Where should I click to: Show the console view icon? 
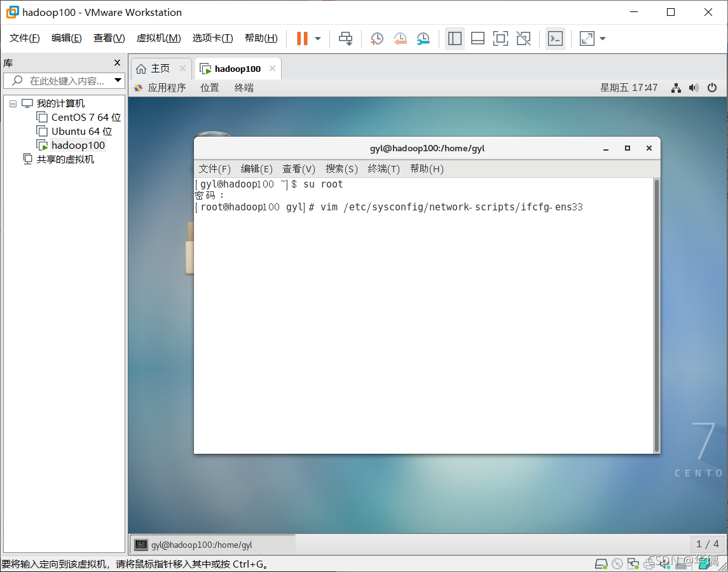tap(555, 39)
